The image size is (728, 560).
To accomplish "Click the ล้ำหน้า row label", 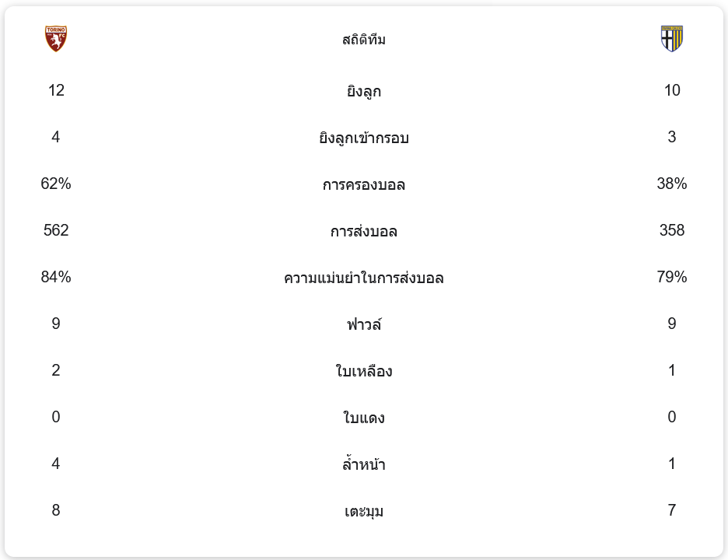I will click(x=364, y=464).
